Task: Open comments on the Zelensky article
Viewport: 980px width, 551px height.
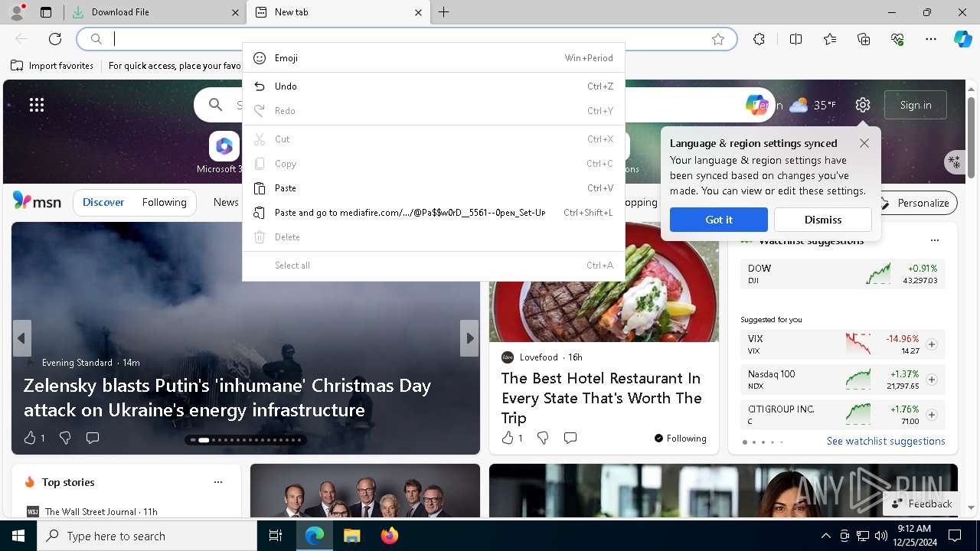Action: [x=93, y=438]
